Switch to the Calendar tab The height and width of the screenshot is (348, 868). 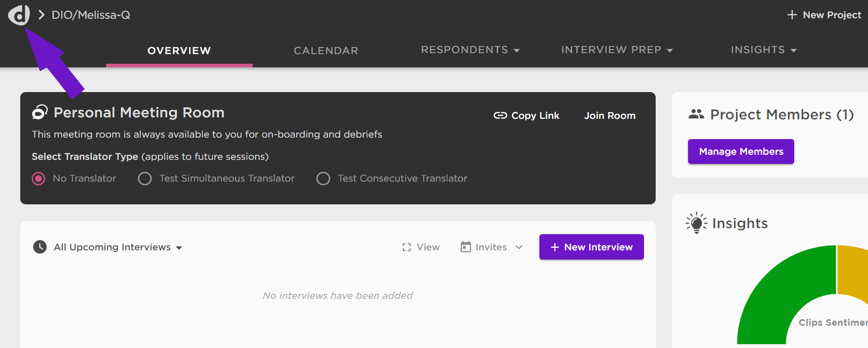[326, 51]
